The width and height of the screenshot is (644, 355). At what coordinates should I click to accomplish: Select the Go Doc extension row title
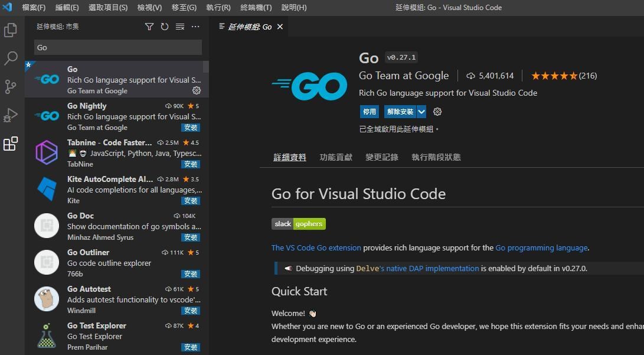tap(80, 216)
